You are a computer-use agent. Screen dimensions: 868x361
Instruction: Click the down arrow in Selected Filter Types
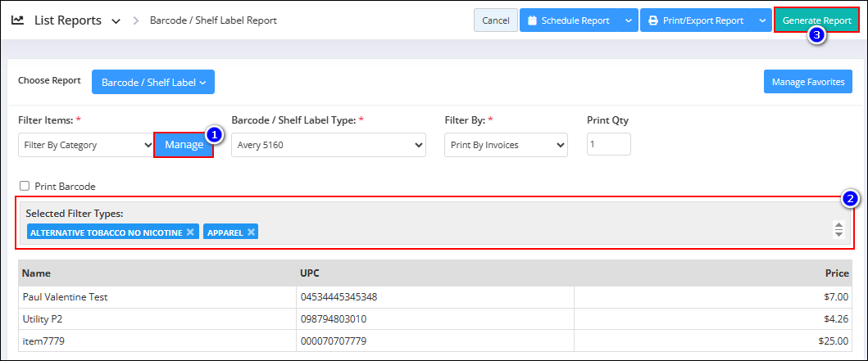coord(838,234)
